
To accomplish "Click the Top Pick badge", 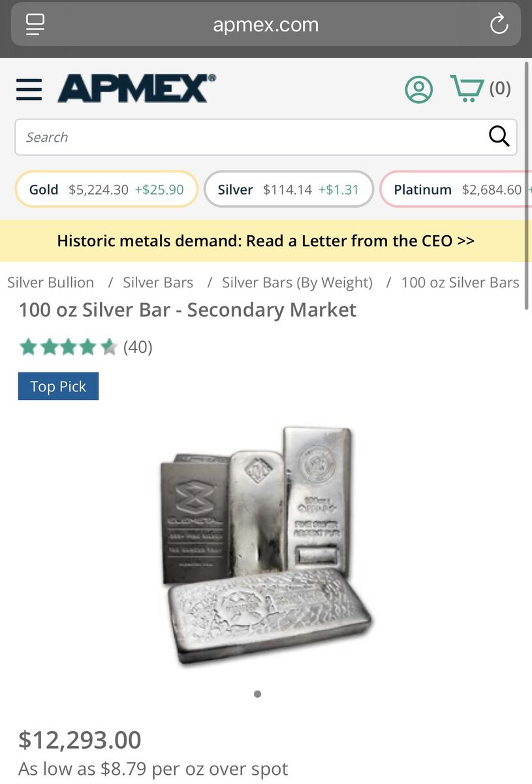I will [58, 386].
